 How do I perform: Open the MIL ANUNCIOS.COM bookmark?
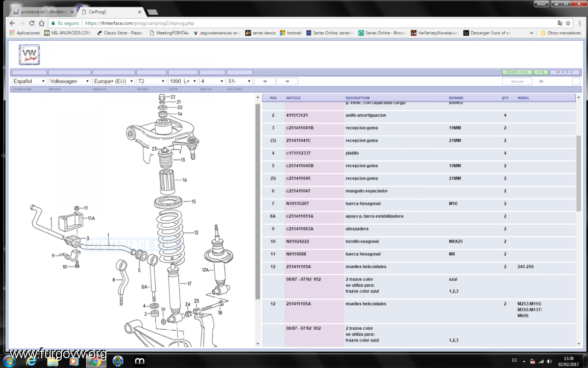coord(68,33)
